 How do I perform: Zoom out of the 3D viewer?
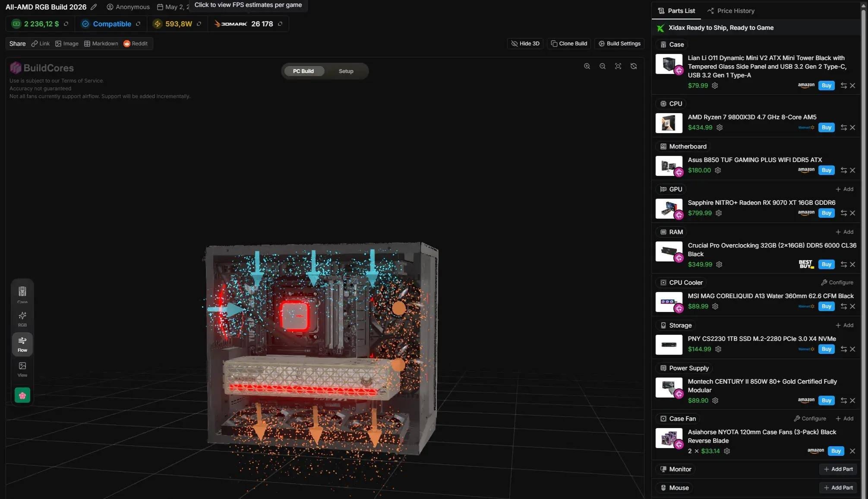[603, 66]
